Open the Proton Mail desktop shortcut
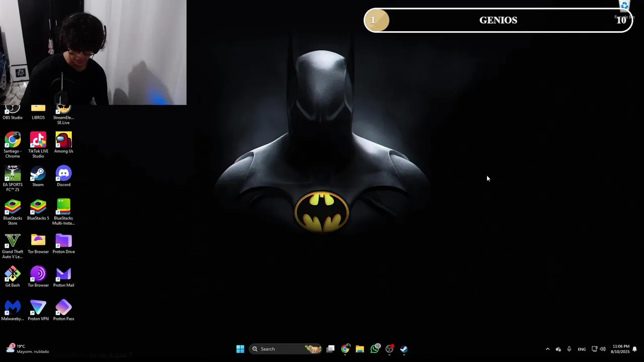 (63, 277)
